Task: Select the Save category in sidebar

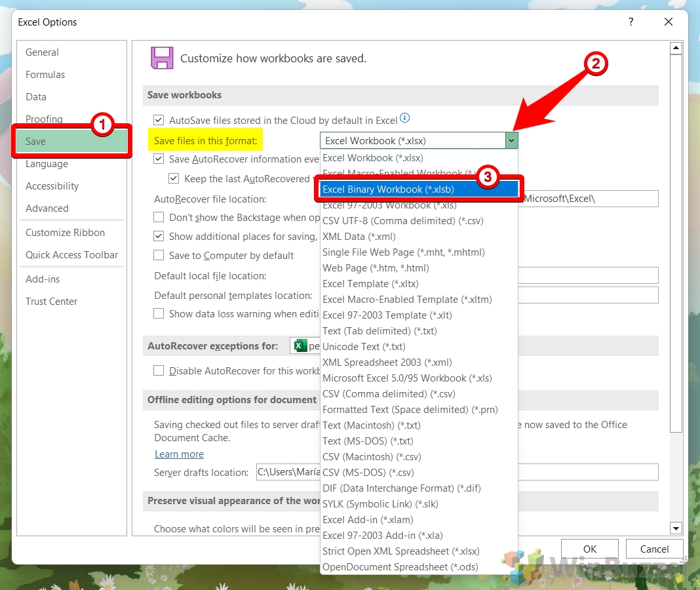Action: [x=71, y=141]
